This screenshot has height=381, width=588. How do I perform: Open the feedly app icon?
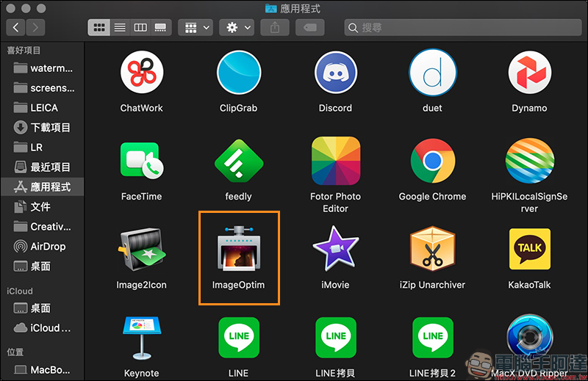pyautogui.click(x=238, y=161)
